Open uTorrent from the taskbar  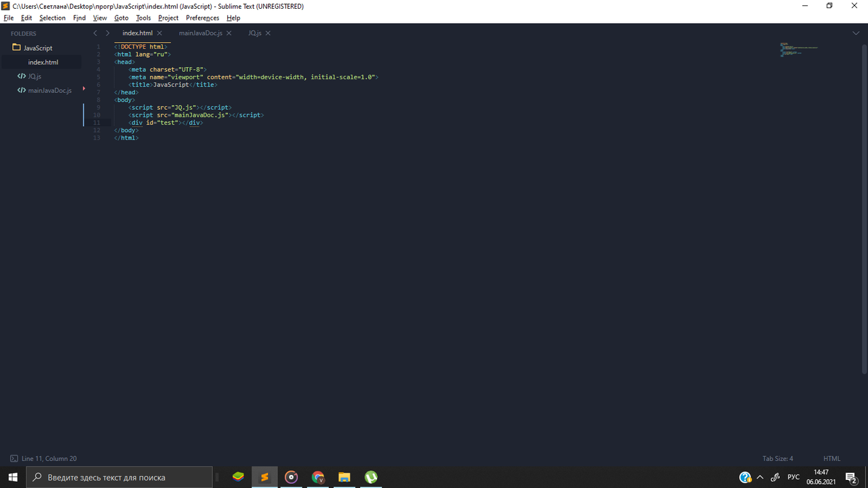click(x=371, y=477)
